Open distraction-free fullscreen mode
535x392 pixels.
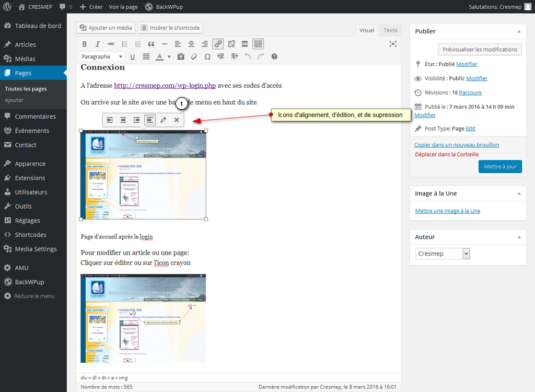pos(393,44)
